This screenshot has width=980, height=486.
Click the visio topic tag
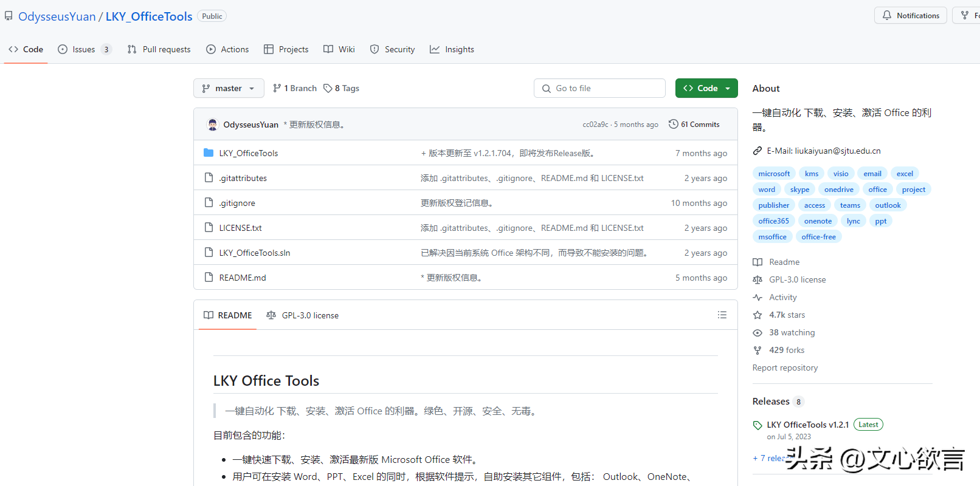coord(841,174)
